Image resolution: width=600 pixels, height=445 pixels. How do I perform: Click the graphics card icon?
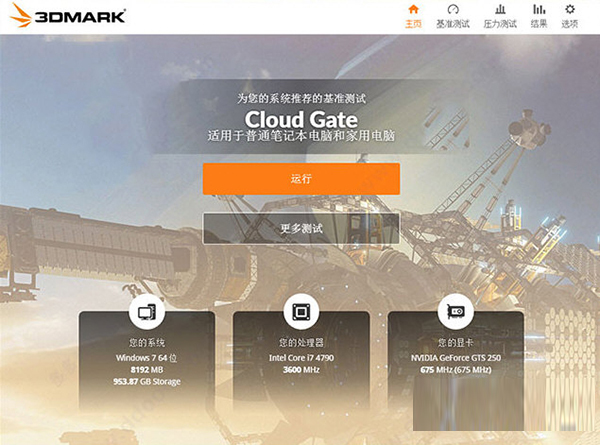point(456,312)
